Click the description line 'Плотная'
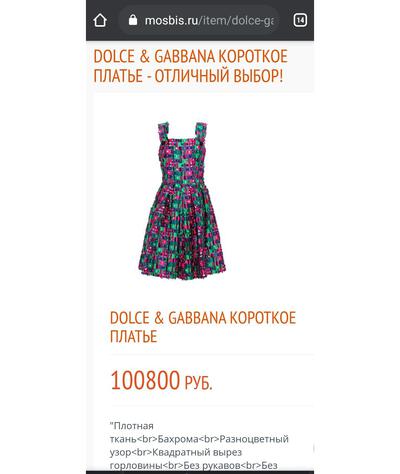 tap(133, 426)
